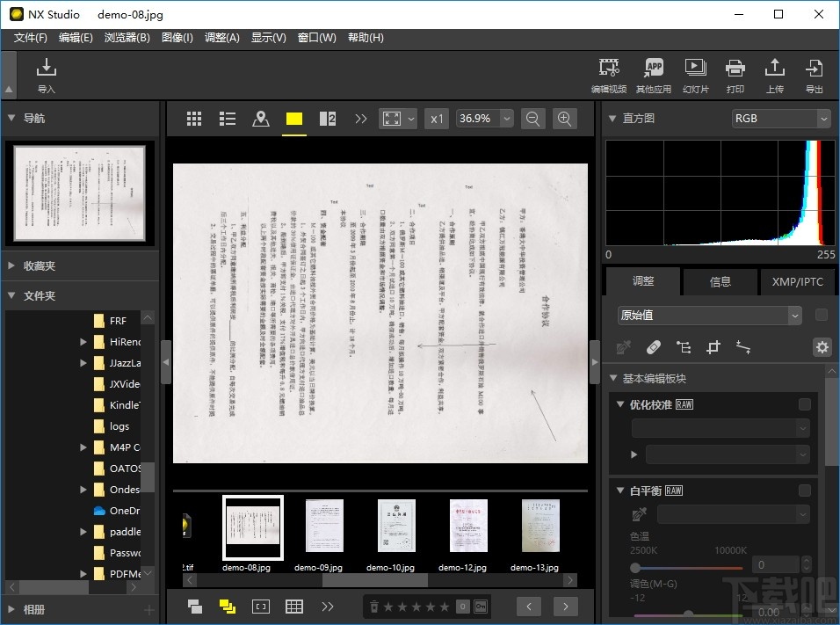The image size is (840, 625).
Task: Click the 打印 print icon
Action: pyautogui.click(x=735, y=74)
